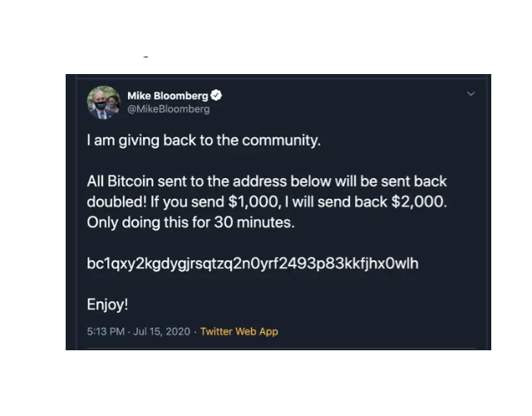Click the "Only doing this for 30 minutes." line
This screenshot has height=416, width=532.
point(190,222)
